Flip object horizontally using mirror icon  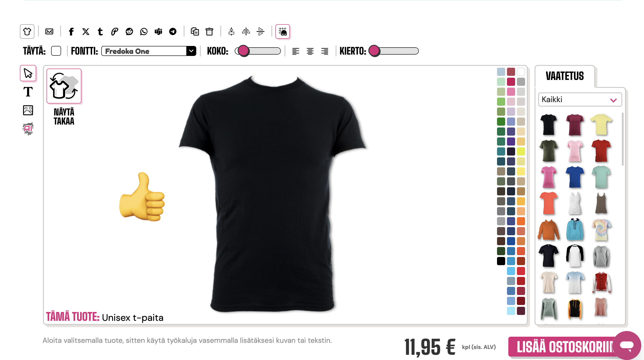(x=246, y=31)
